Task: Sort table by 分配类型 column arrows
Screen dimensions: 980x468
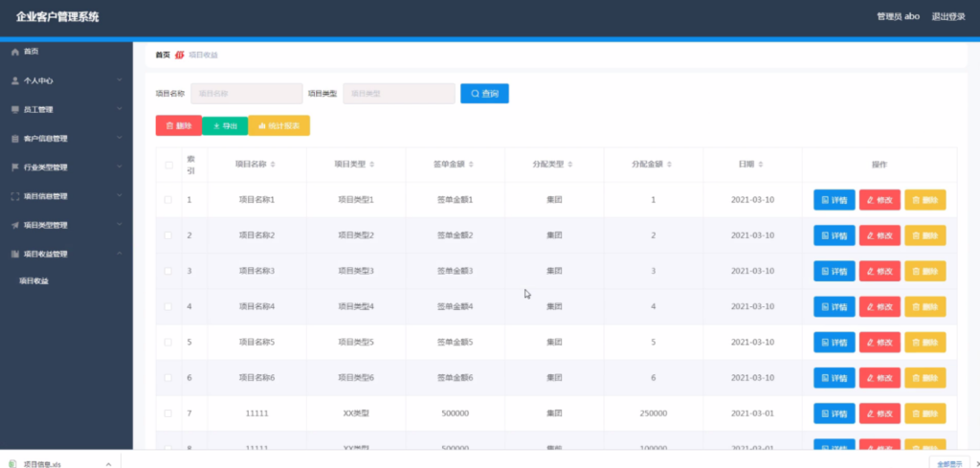Action: (570, 165)
